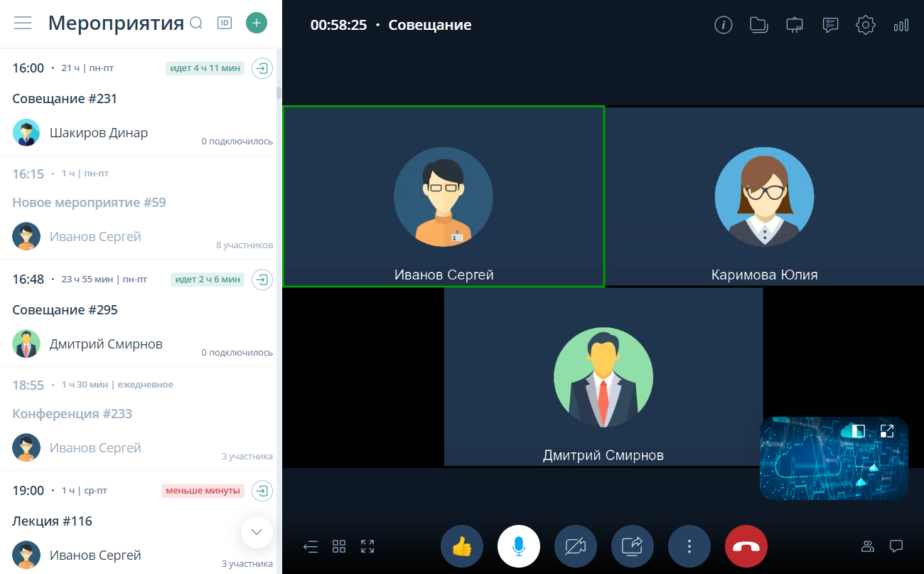This screenshot has height=574, width=924.
Task: Send a thumbs up reaction
Action: coord(462,546)
